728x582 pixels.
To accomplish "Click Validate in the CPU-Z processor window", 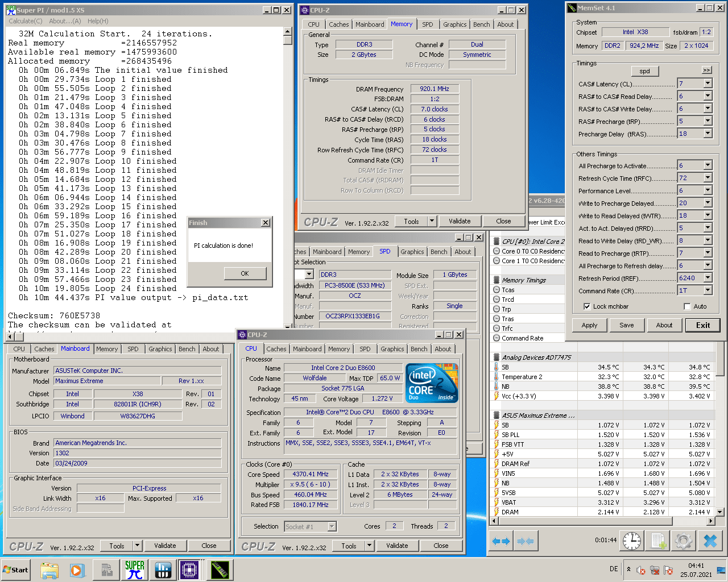I will [x=397, y=546].
